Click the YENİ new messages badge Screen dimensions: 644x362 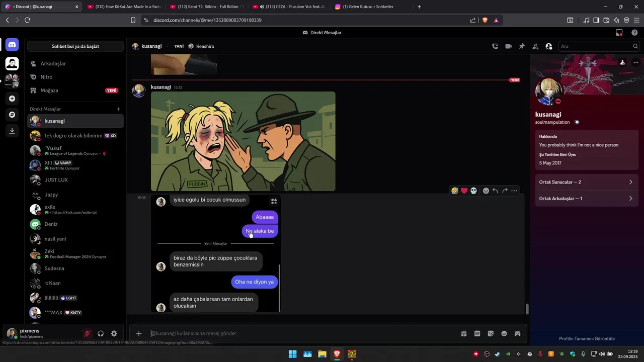coord(514,80)
